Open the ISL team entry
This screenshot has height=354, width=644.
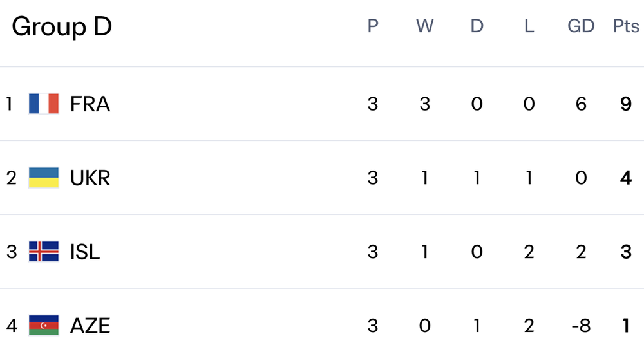click(85, 252)
